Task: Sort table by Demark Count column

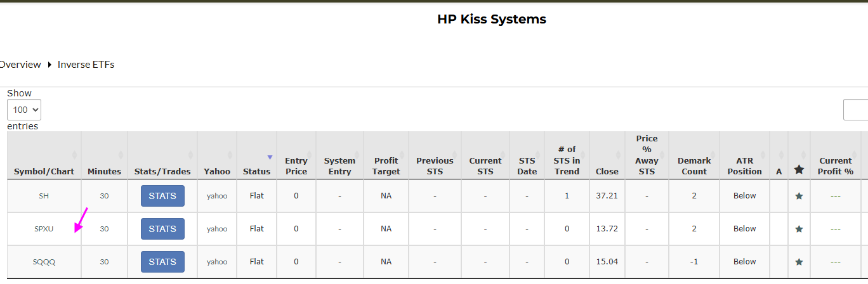Action: pyautogui.click(x=694, y=166)
